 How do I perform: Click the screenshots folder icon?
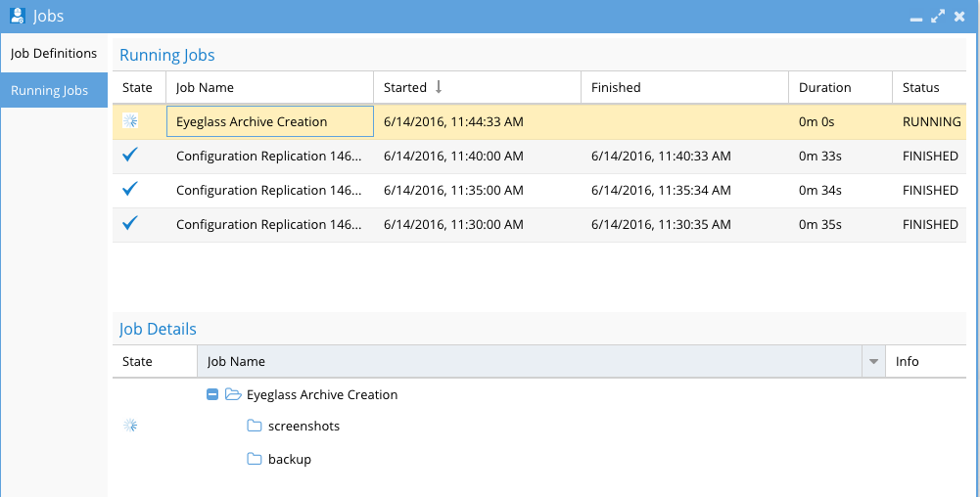pyautogui.click(x=254, y=426)
